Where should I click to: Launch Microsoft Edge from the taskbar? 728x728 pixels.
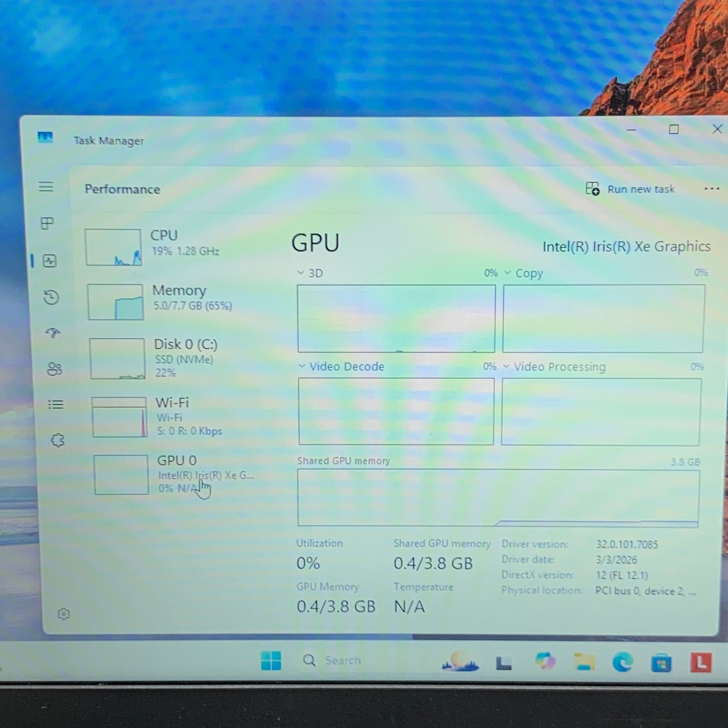click(x=623, y=662)
